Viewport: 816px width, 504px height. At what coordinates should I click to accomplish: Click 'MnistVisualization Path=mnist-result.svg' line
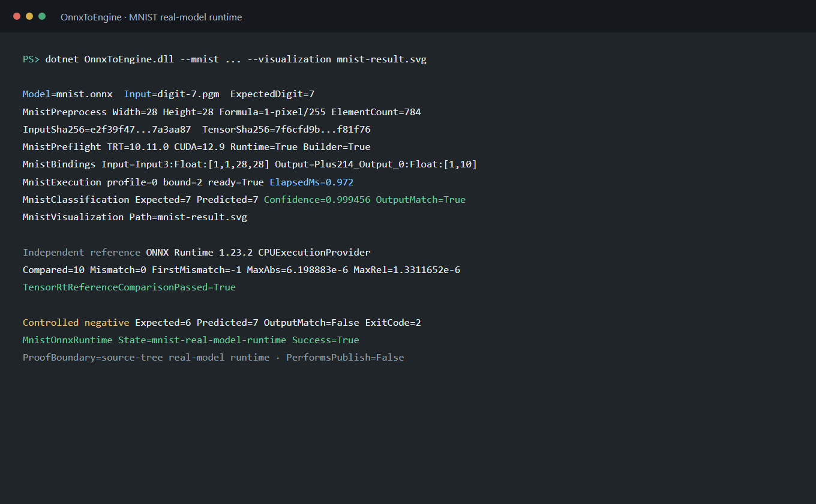coord(135,217)
